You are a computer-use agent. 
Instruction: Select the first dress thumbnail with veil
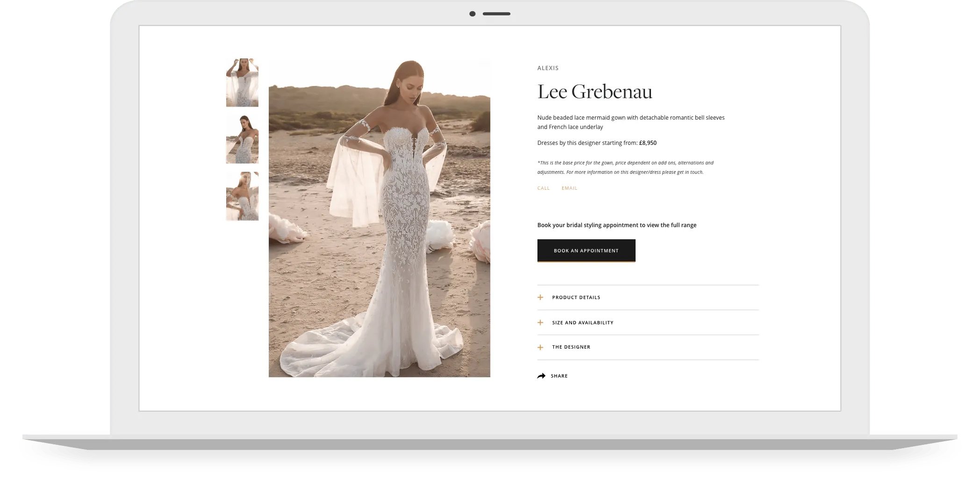(242, 83)
